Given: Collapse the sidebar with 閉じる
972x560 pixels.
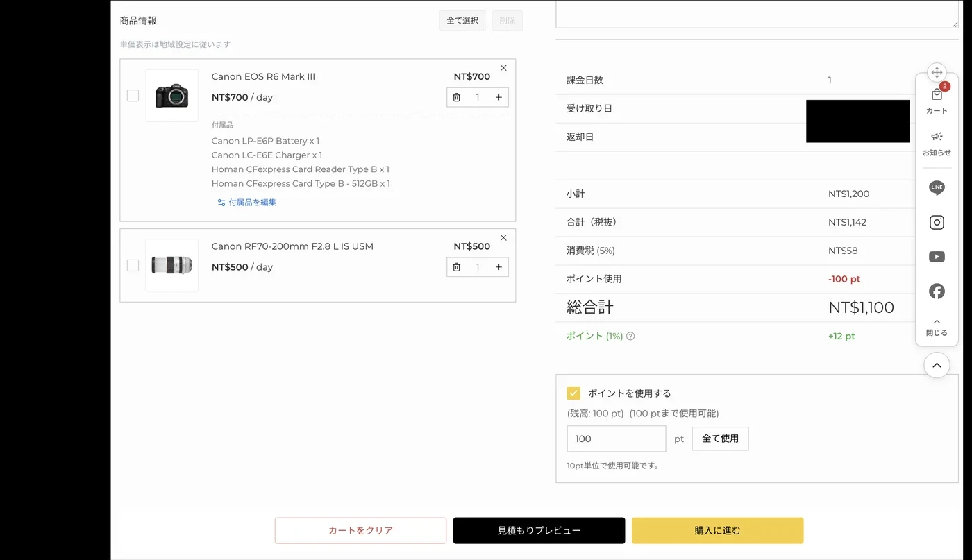Looking at the screenshot, I should click(x=937, y=327).
